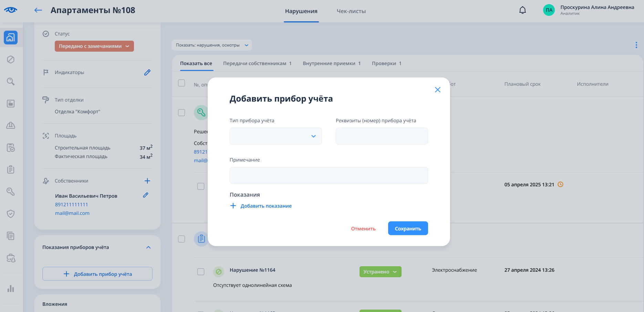Click the notifications bell icon
Viewport: 644px width, 312px height.
click(x=522, y=10)
